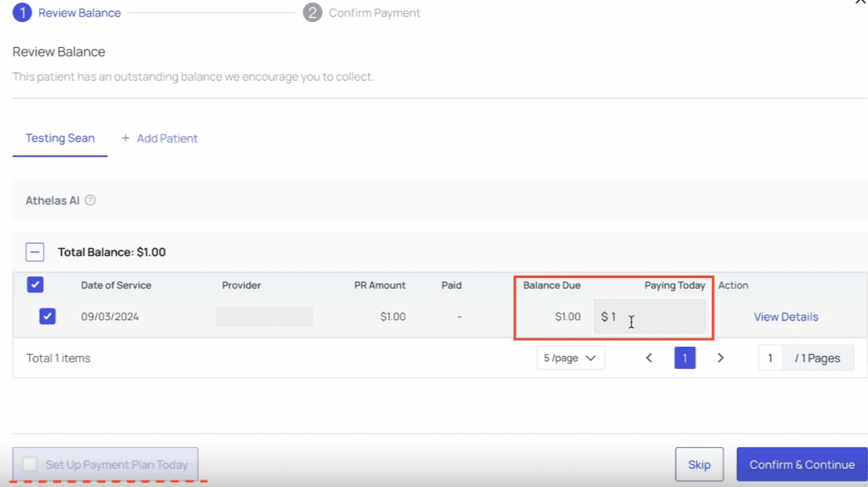Collapse the Total Balance section

pyautogui.click(x=35, y=252)
